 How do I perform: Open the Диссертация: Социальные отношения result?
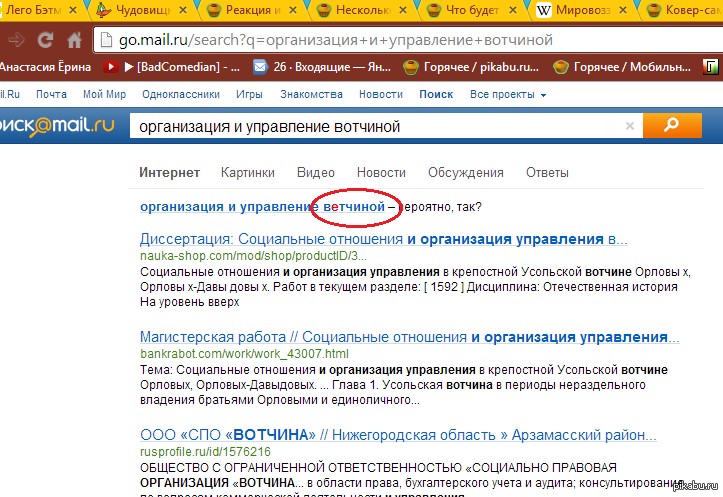point(384,239)
